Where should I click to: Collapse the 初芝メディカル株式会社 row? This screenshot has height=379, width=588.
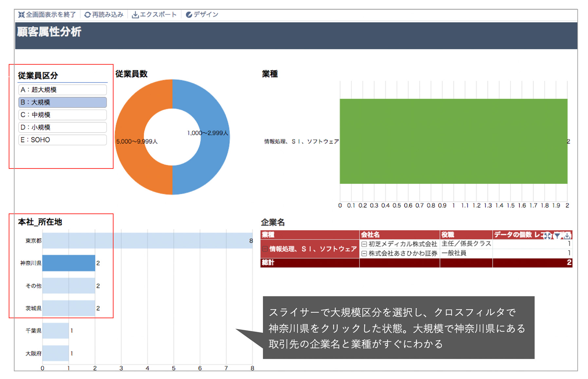364,244
